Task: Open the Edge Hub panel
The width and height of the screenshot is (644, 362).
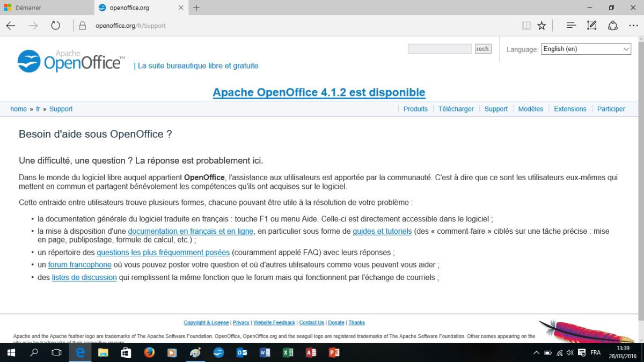Action: [x=571, y=26]
